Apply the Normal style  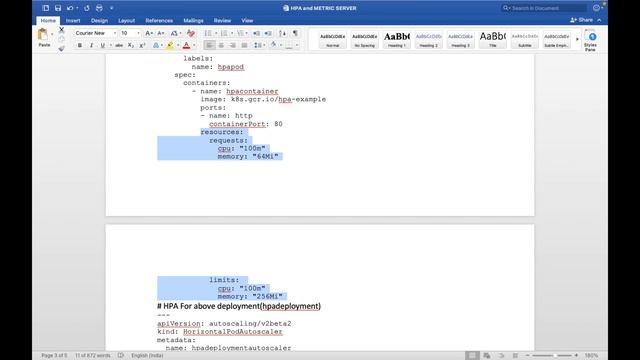coord(333,40)
